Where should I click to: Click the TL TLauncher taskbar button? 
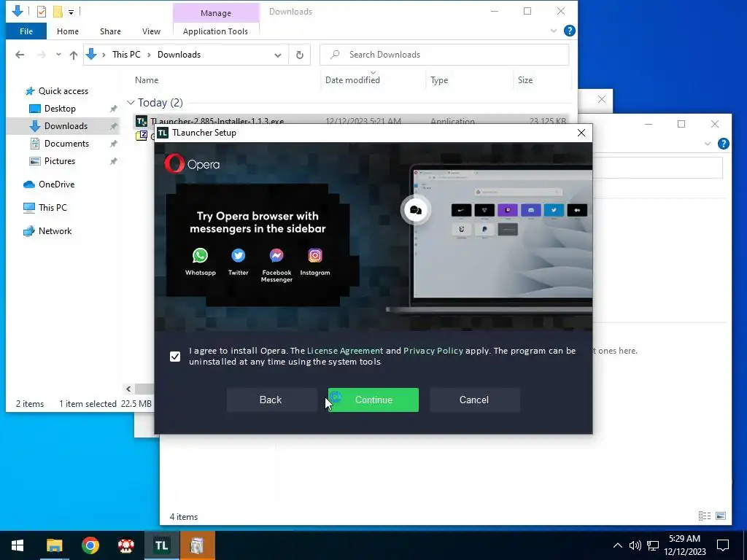[x=162, y=545]
